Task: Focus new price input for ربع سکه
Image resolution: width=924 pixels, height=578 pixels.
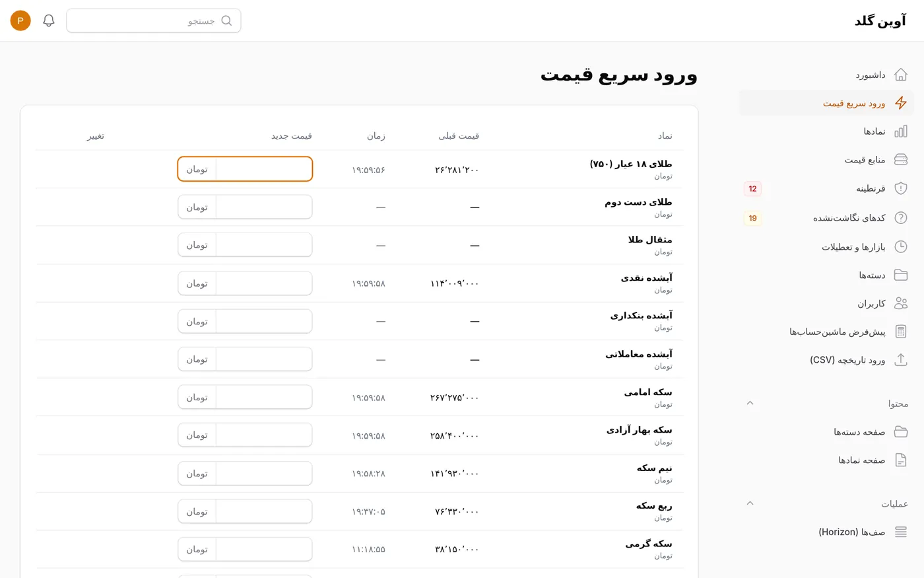Action: click(x=264, y=511)
